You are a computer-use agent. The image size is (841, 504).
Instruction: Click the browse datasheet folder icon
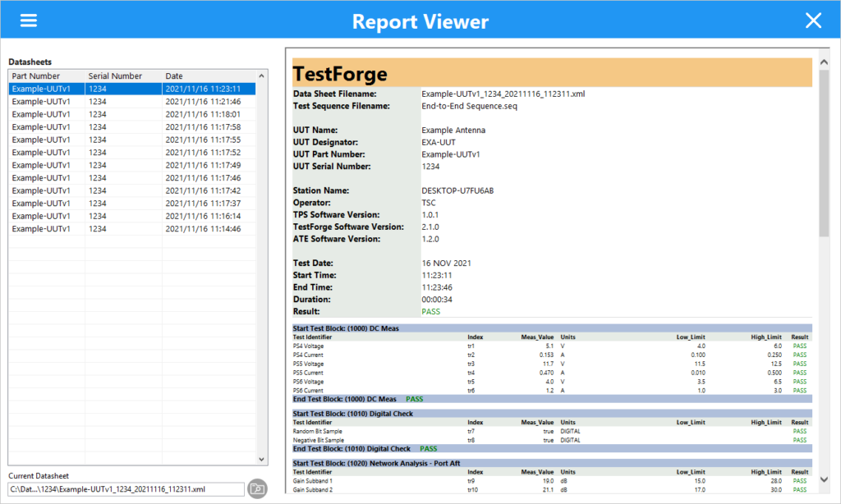point(257,488)
